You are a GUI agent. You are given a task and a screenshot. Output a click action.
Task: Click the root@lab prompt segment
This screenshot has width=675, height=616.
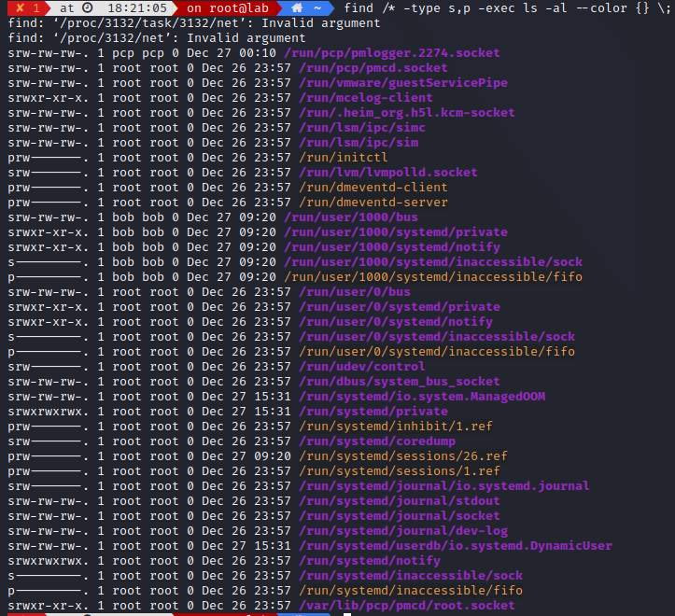tap(238, 7)
